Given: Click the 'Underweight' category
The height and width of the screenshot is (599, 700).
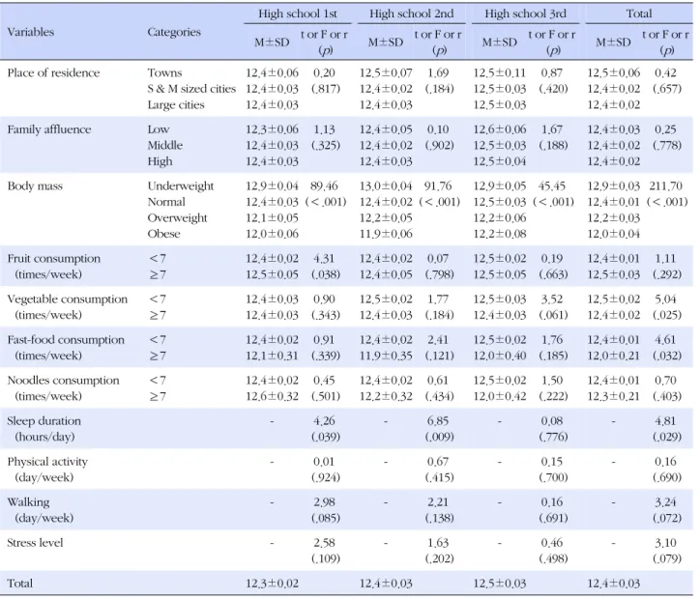Looking at the screenshot, I should [x=181, y=186].
